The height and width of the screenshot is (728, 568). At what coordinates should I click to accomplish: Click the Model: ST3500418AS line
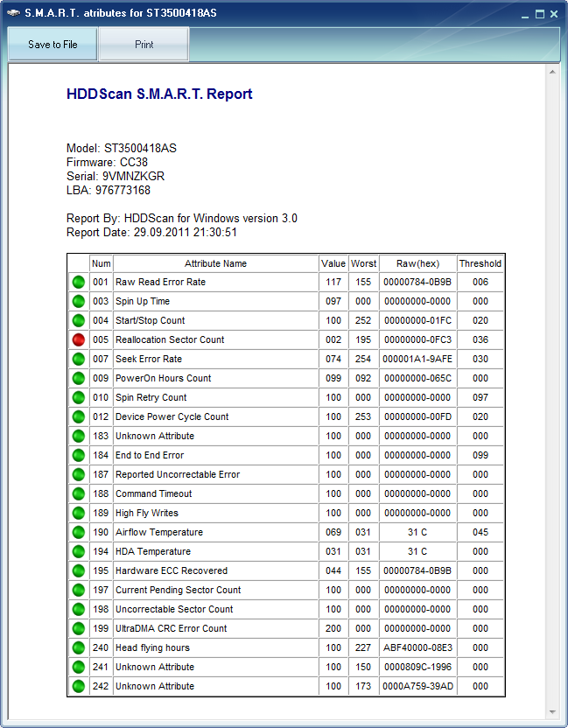122,148
